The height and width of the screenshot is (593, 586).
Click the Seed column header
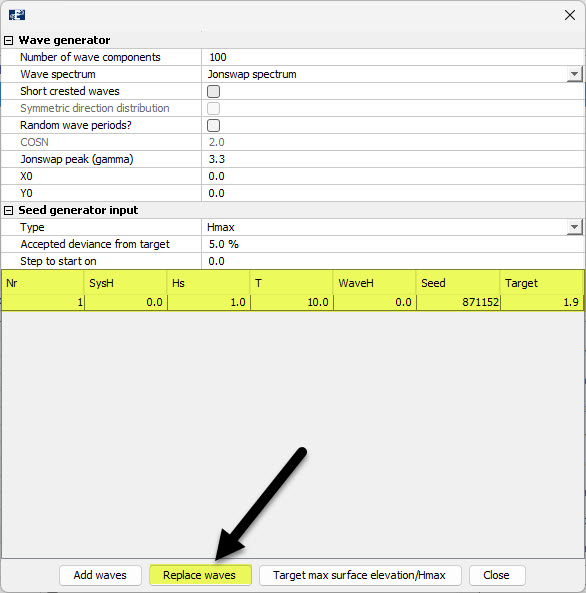458,283
